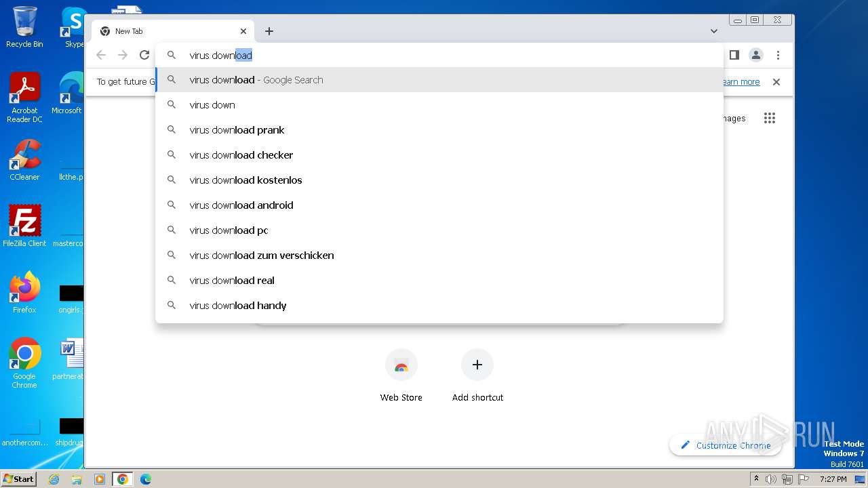The image size is (868, 488).
Task: Choose 'virus download kostenlos' suggestion
Action: click(439, 180)
